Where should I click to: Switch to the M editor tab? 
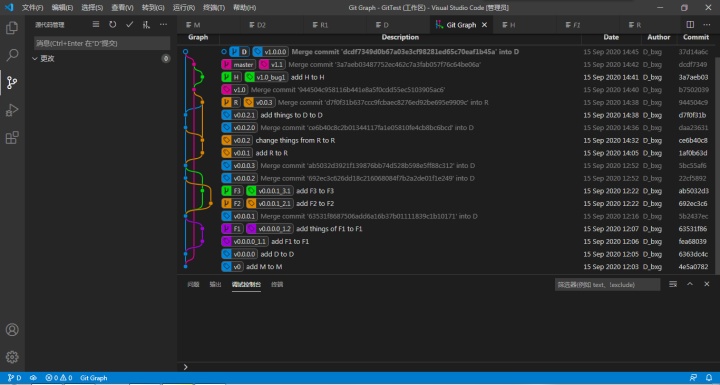click(209, 25)
